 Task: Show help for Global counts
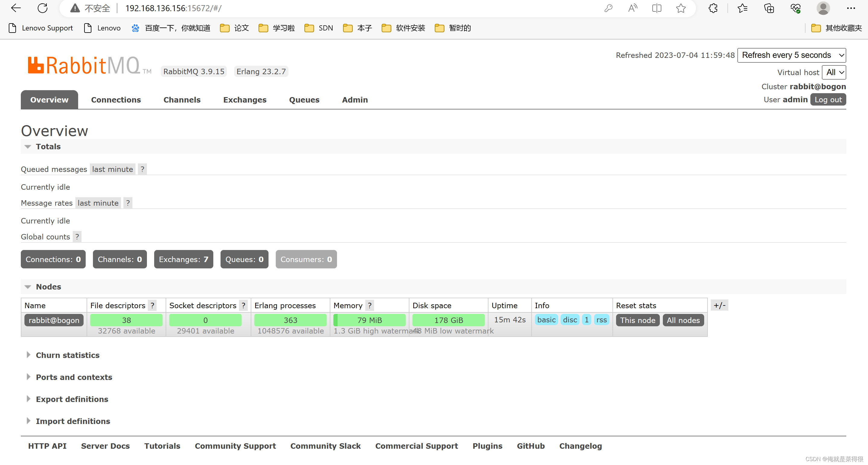[77, 237]
